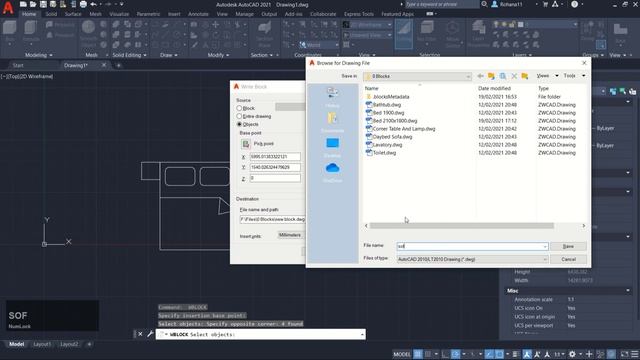
Task: Select Objects source radio button
Action: tap(239, 124)
